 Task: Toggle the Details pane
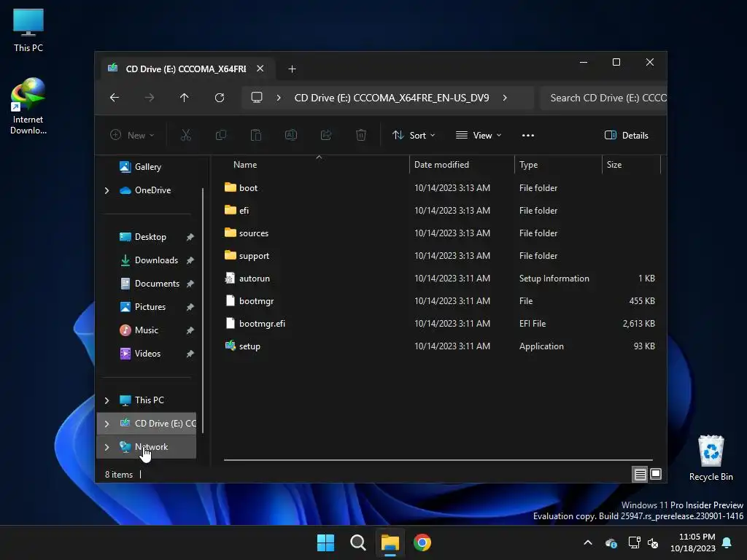pos(626,135)
